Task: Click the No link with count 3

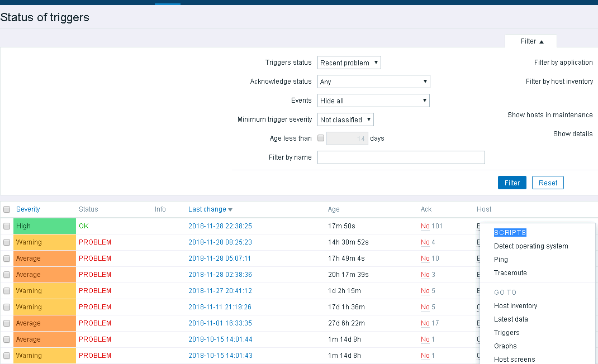Action: (425, 275)
